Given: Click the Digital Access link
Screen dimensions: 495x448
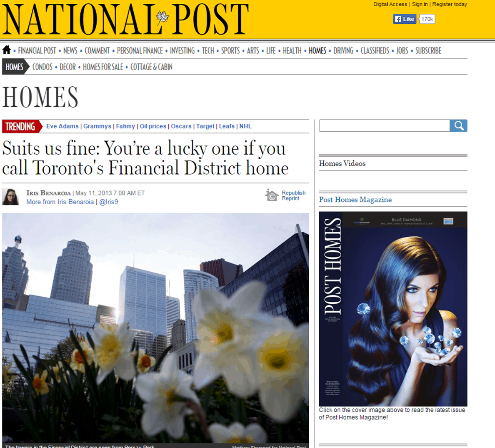Looking at the screenshot, I should click(x=390, y=4).
